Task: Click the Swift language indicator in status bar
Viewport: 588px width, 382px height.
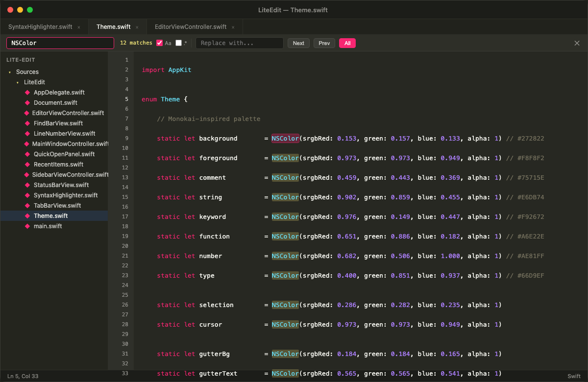Action: (574, 376)
